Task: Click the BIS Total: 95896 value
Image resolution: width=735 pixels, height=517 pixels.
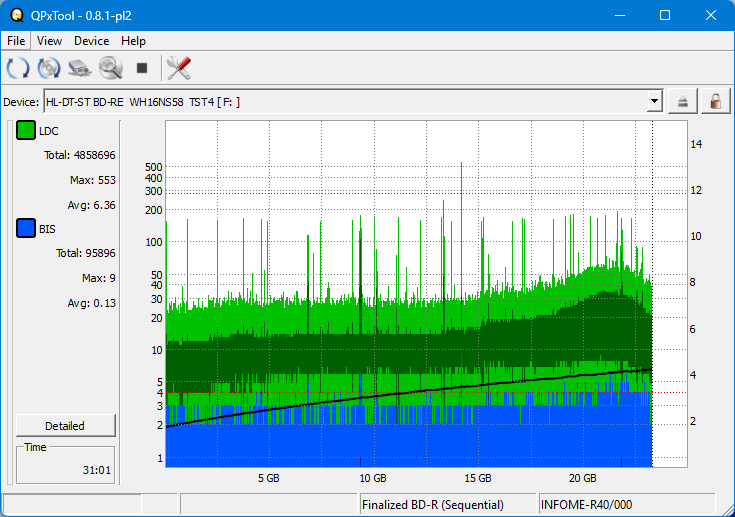Action: click(x=85, y=253)
